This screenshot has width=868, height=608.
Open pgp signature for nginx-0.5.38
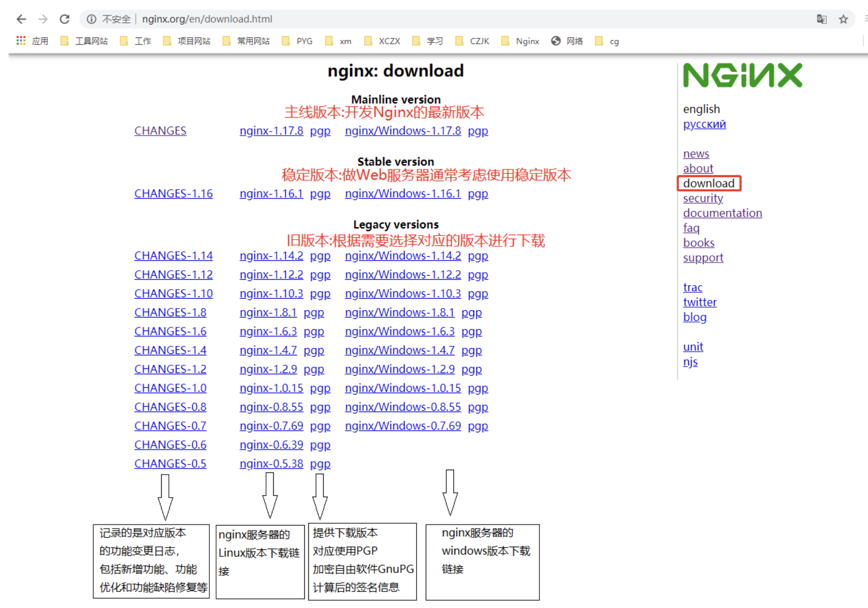(x=320, y=464)
